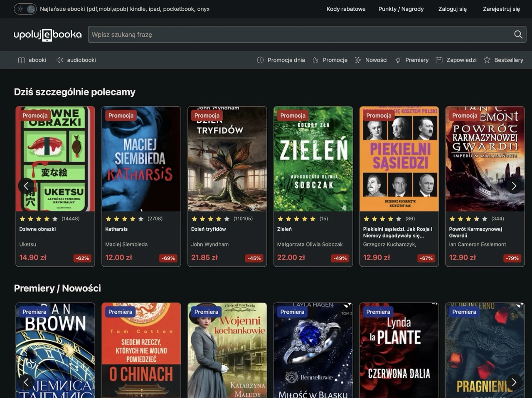Click the upolujebooka logo
Viewport: 532px width, 398px height.
click(47, 34)
